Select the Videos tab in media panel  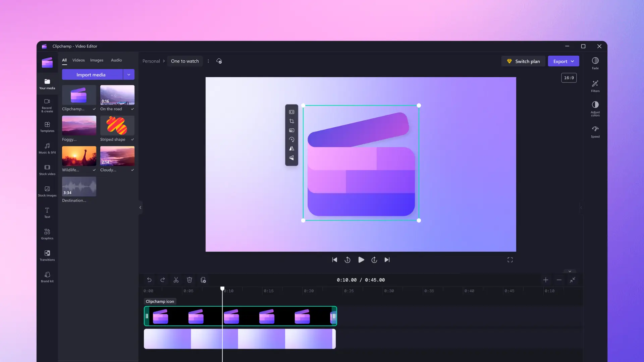click(79, 60)
